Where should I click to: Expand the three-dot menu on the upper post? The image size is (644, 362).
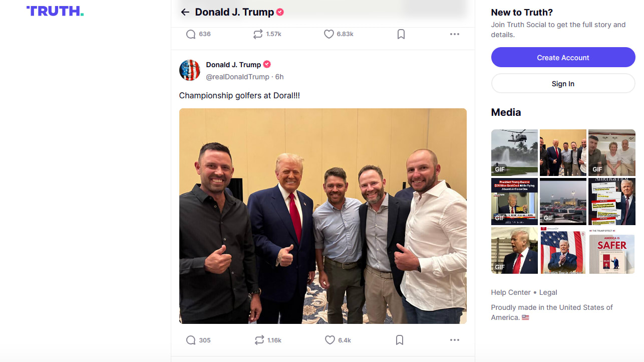pyautogui.click(x=454, y=34)
